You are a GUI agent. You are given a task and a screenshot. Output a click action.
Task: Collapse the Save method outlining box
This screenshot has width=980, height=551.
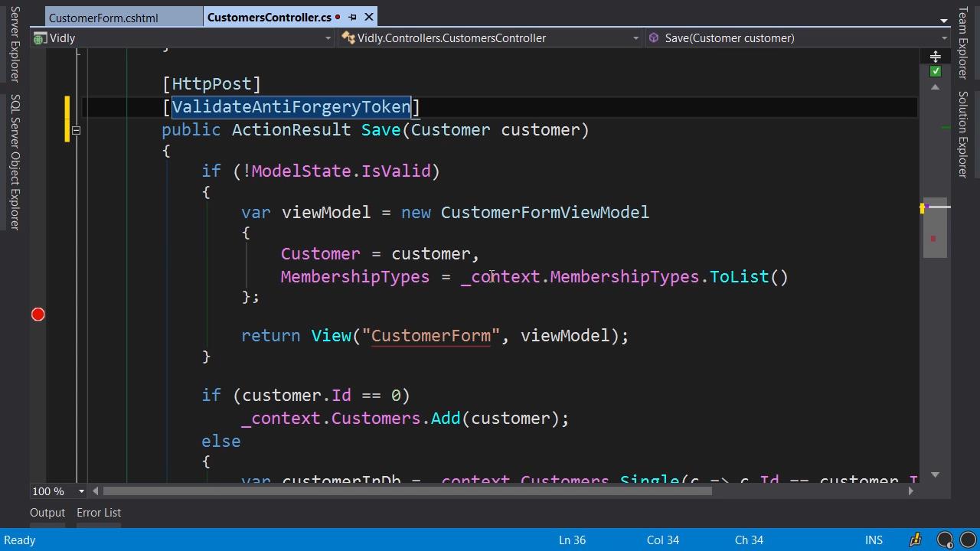pos(76,130)
